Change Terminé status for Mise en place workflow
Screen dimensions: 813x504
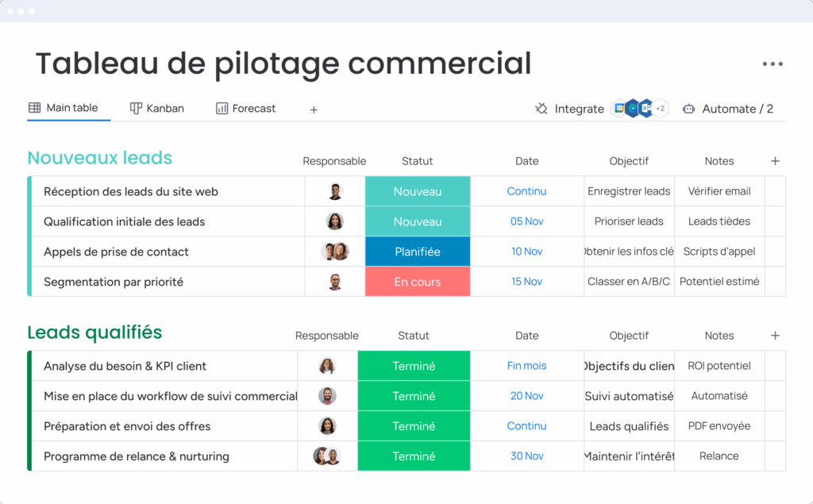pos(414,396)
